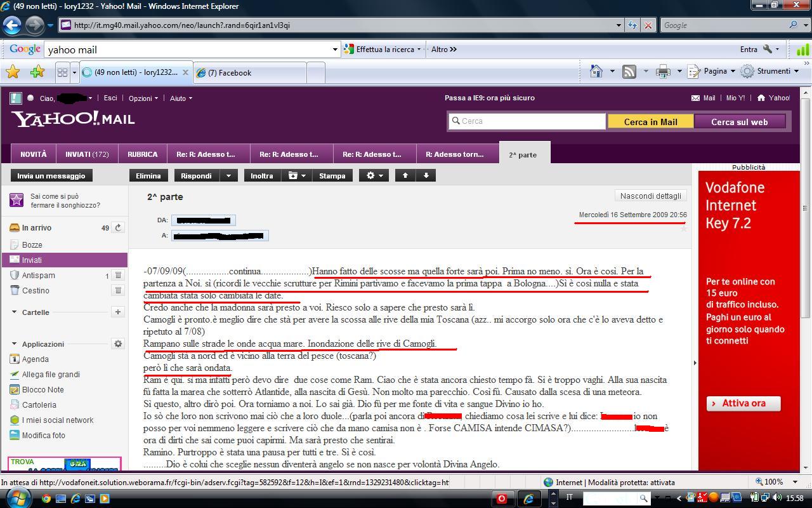Click Nascondi dettagli button
This screenshot has height=508, width=812.
(651, 196)
